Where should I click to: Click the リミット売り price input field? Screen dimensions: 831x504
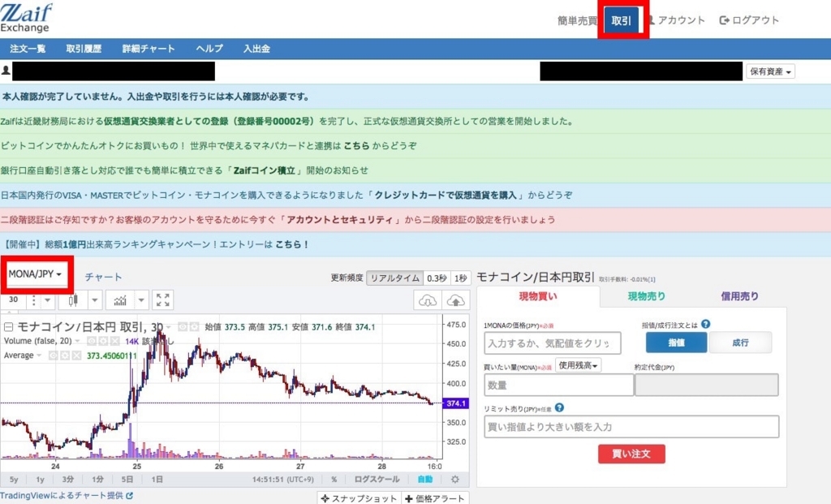point(631,427)
